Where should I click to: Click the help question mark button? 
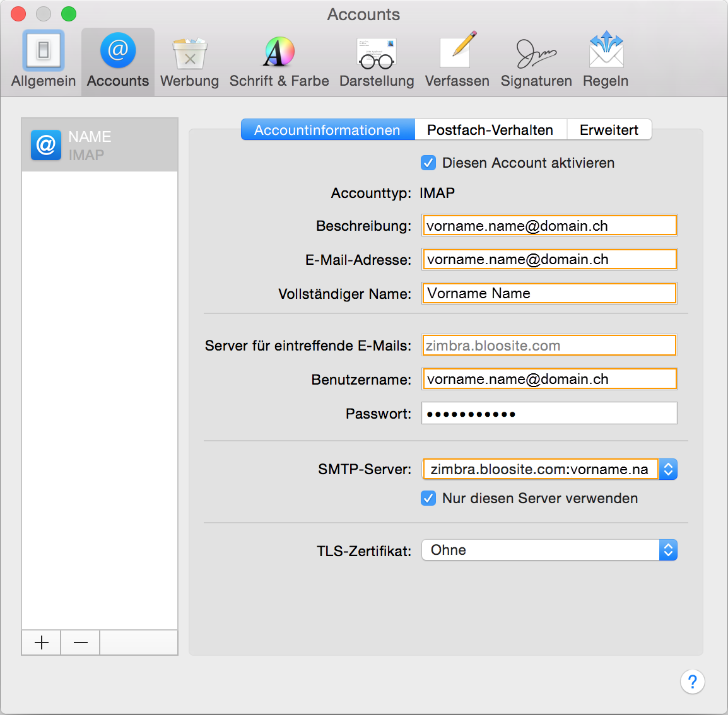tap(692, 682)
